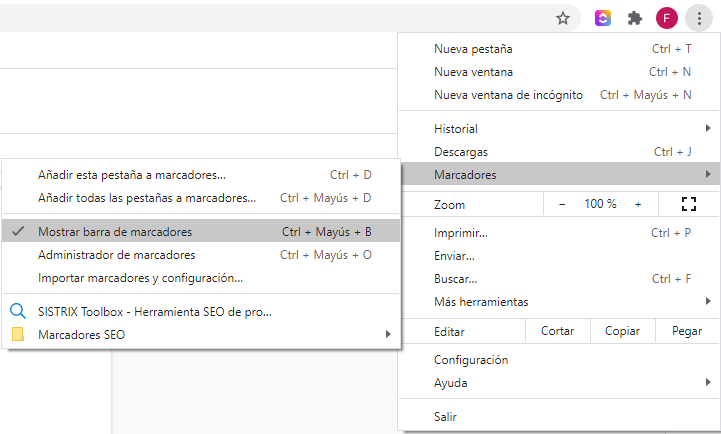Select Añadir esta pestaña a marcadores
Viewport: 721px width, 434px height.
[201, 175]
